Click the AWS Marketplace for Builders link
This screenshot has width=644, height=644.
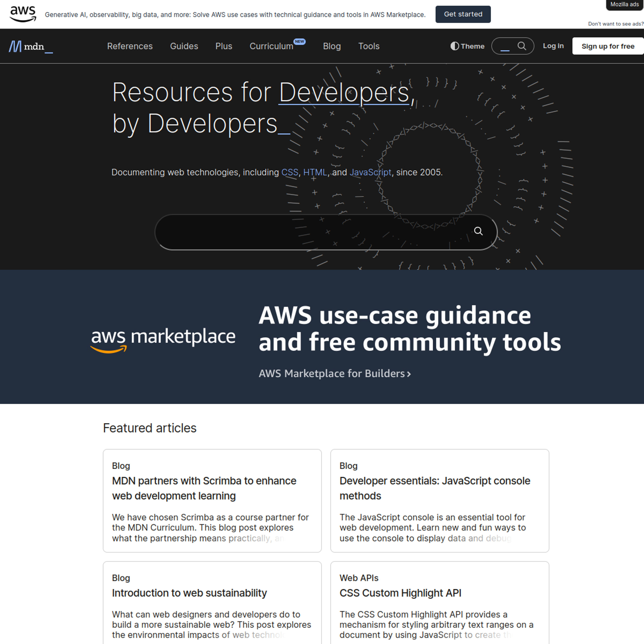click(x=335, y=374)
